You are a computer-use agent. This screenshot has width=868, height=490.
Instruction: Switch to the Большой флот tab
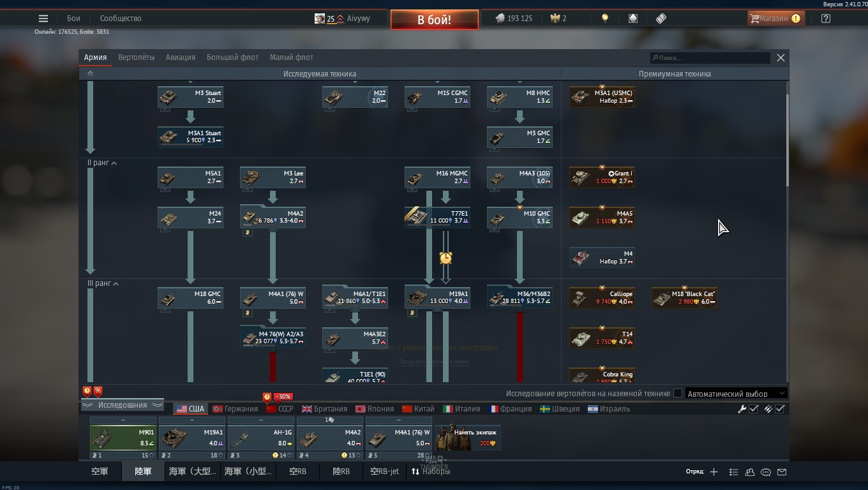pos(232,57)
